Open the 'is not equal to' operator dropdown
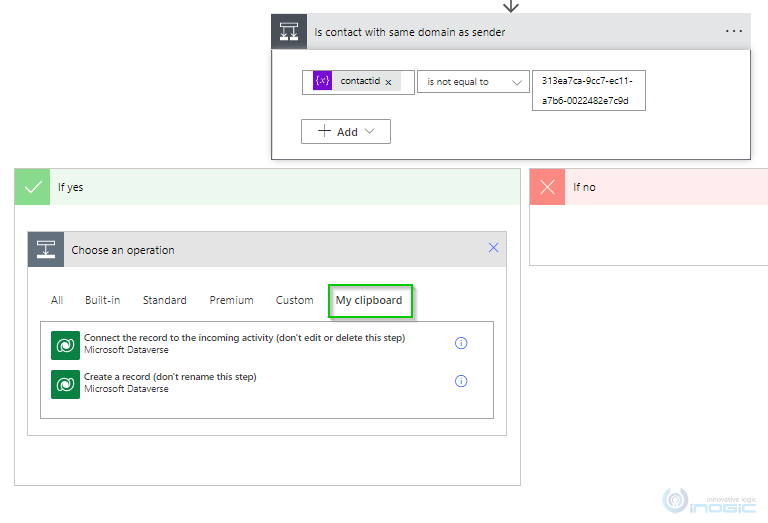The height and width of the screenshot is (523, 768). 472,82
